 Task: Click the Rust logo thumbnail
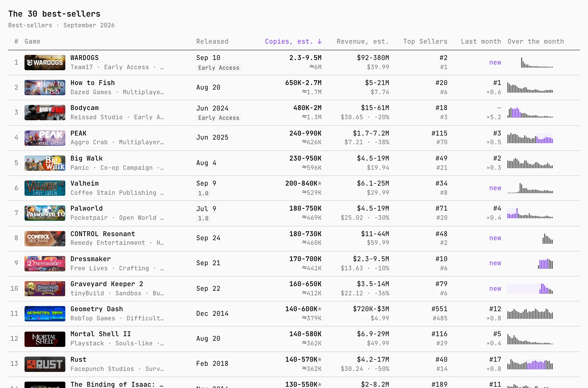tap(45, 364)
